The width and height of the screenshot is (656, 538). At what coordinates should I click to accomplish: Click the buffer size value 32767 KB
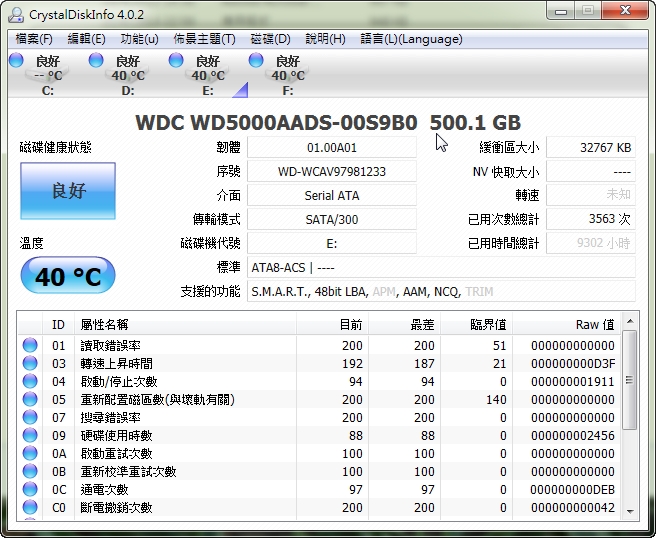[x=591, y=148]
